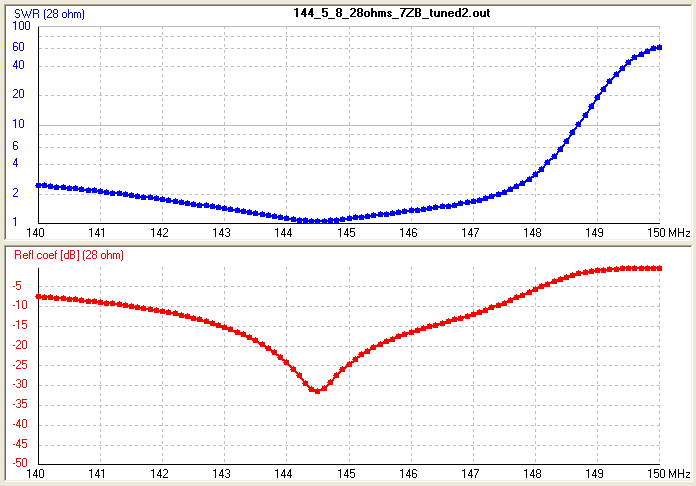This screenshot has height=486, width=696.
Task: Click 146 on Refl coef chart frequency axis
Action: [x=408, y=474]
